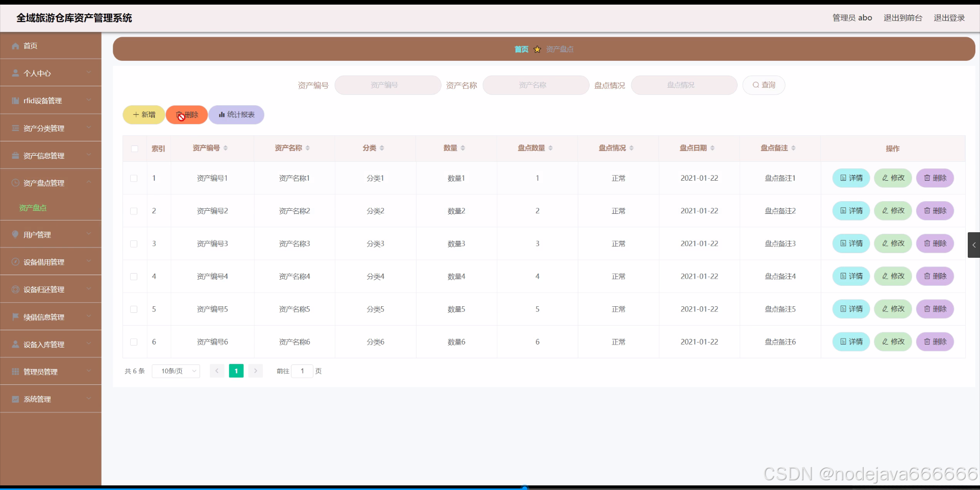Expand the 资产分类管理 menu chevron
980x490 pixels.
[x=89, y=128]
